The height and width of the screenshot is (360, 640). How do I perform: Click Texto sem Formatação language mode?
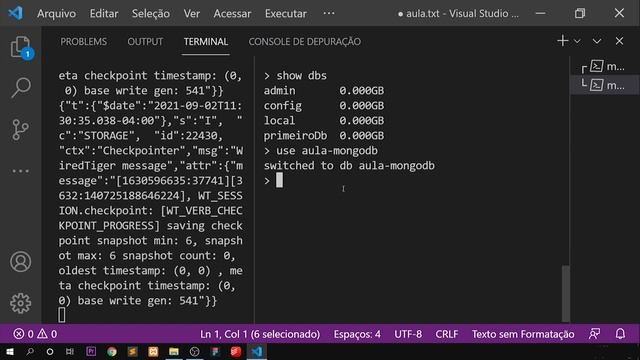point(523,334)
